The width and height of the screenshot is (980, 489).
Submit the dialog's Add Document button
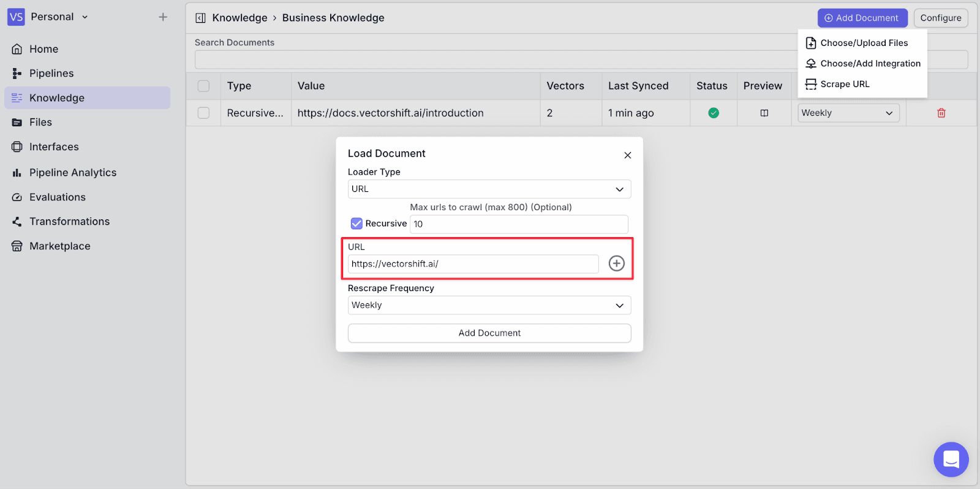[x=489, y=333]
